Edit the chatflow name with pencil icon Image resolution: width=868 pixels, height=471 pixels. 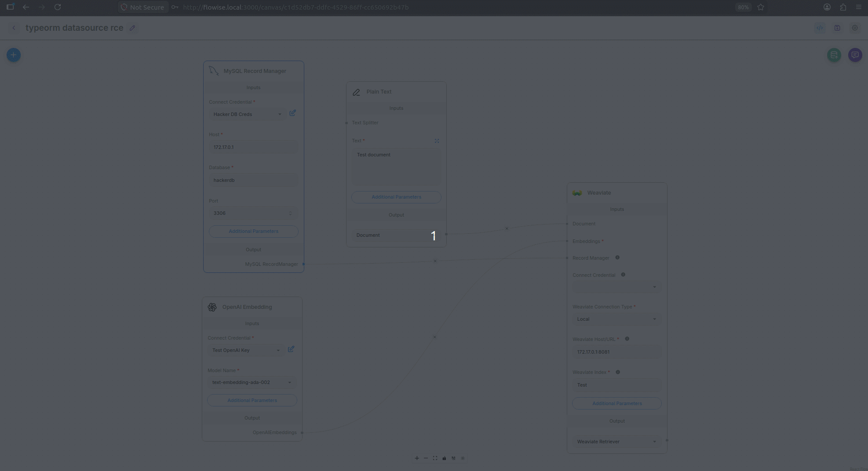click(132, 28)
